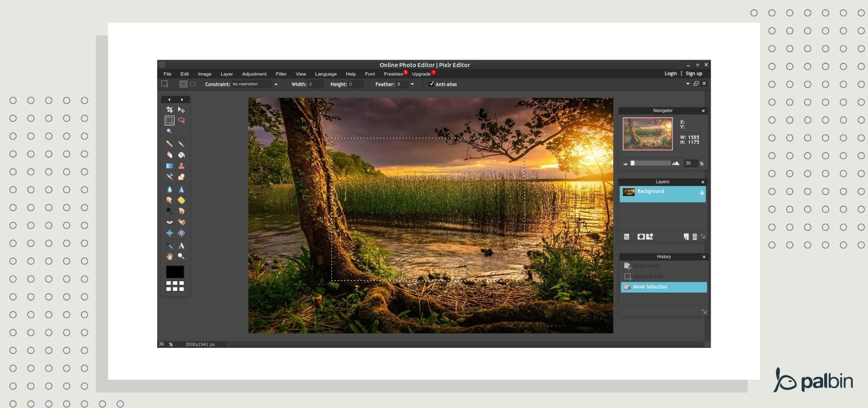
Task: Switch to elliptical marquee mode
Action: 193,84
